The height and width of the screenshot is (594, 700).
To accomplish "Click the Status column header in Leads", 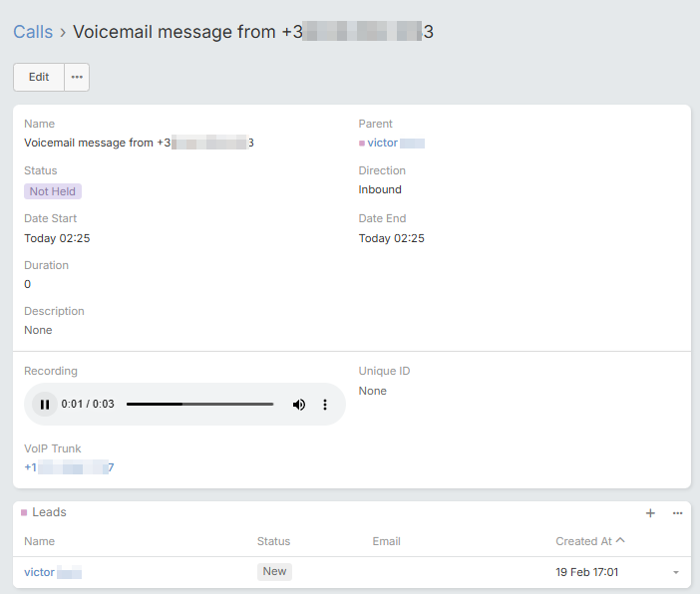I will pyautogui.click(x=273, y=541).
